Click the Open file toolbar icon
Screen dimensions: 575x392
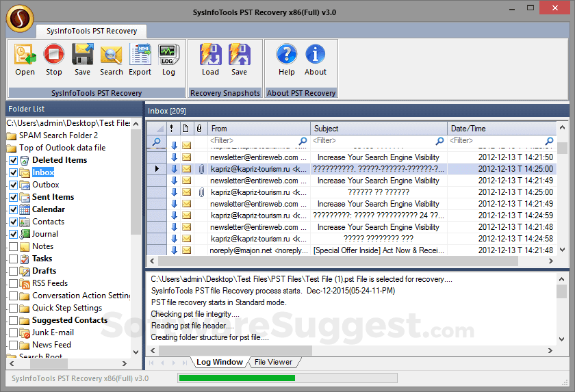tap(25, 59)
